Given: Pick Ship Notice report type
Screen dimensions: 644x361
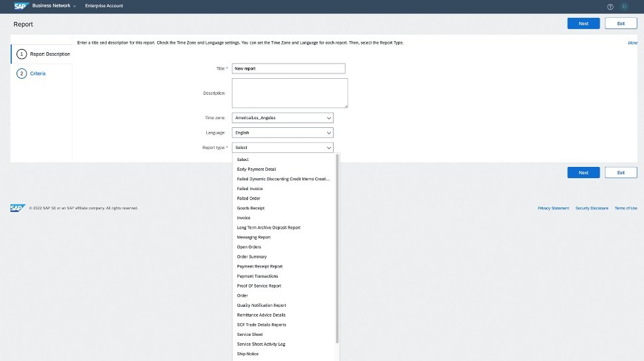Looking at the screenshot, I should [248, 354].
